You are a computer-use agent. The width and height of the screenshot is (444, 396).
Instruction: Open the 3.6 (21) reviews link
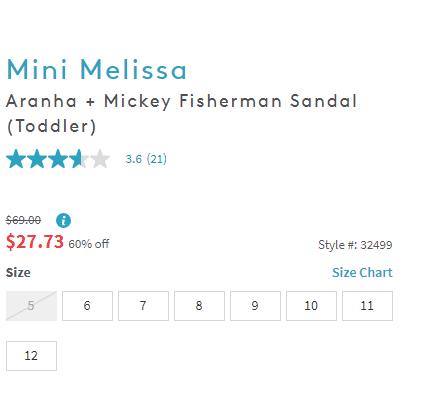[x=146, y=159]
